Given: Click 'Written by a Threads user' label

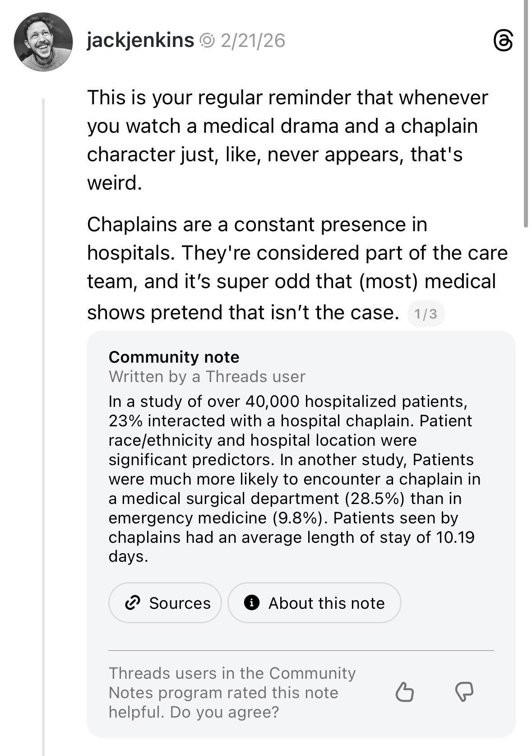Looking at the screenshot, I should click(x=207, y=376).
